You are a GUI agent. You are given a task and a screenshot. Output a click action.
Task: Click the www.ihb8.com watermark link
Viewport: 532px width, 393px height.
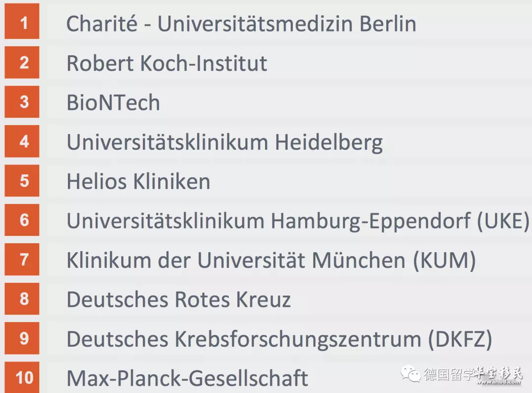pyautogui.click(x=498, y=382)
